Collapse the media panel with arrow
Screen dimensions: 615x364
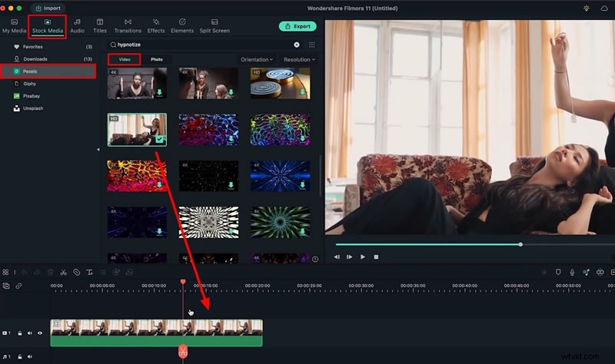(98, 149)
